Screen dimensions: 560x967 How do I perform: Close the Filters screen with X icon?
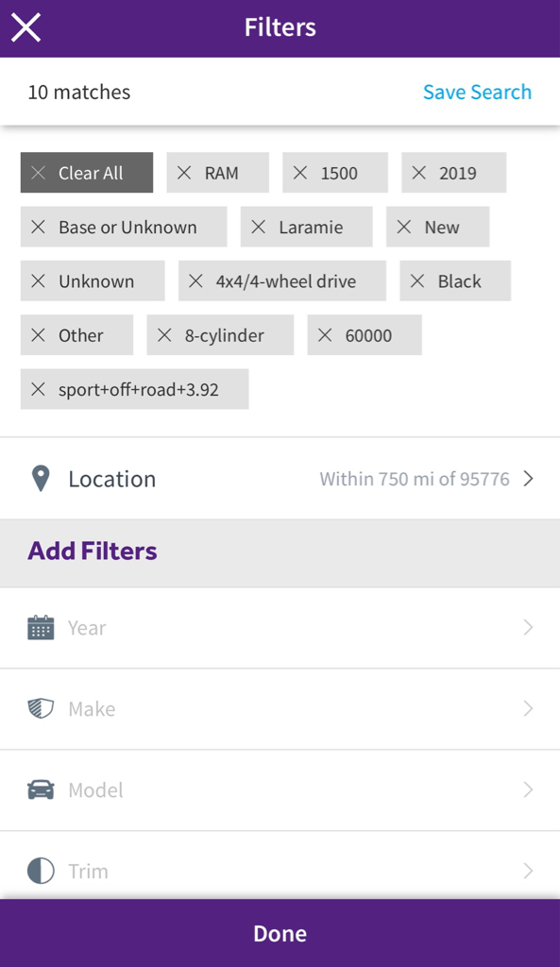tap(25, 27)
